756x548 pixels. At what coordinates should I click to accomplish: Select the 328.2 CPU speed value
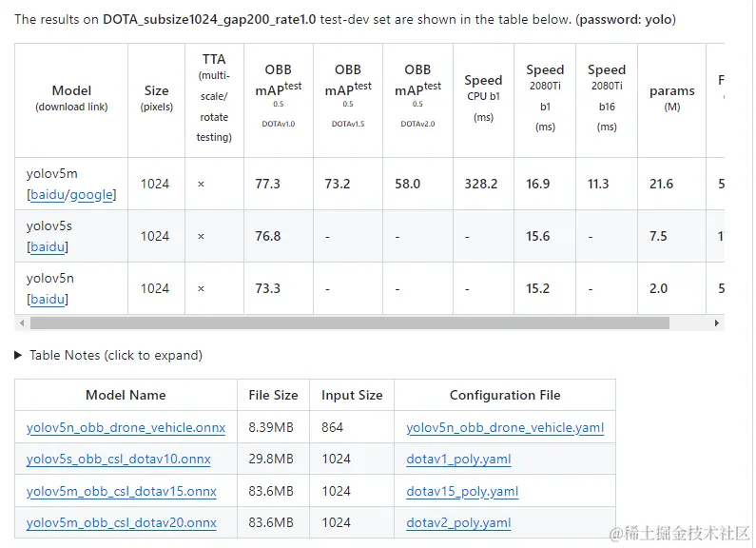[480, 184]
